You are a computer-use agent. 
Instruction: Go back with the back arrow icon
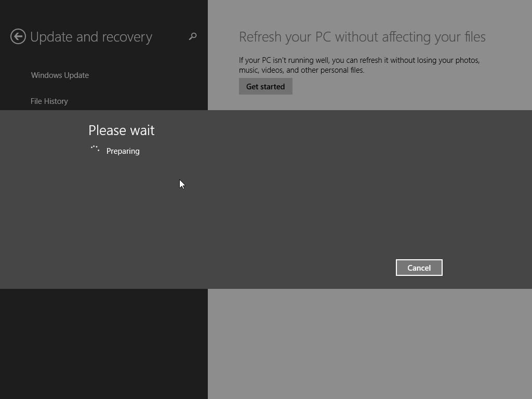(18, 36)
